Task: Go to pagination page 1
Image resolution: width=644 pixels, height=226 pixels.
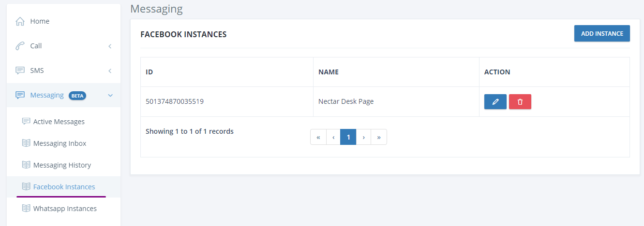Action: pyautogui.click(x=348, y=137)
